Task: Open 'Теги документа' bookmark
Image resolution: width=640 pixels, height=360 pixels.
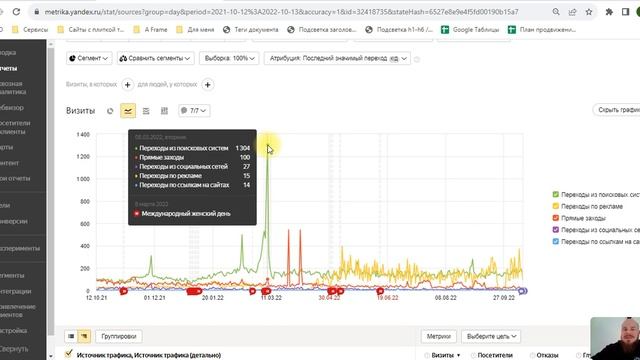Action: 251,29
